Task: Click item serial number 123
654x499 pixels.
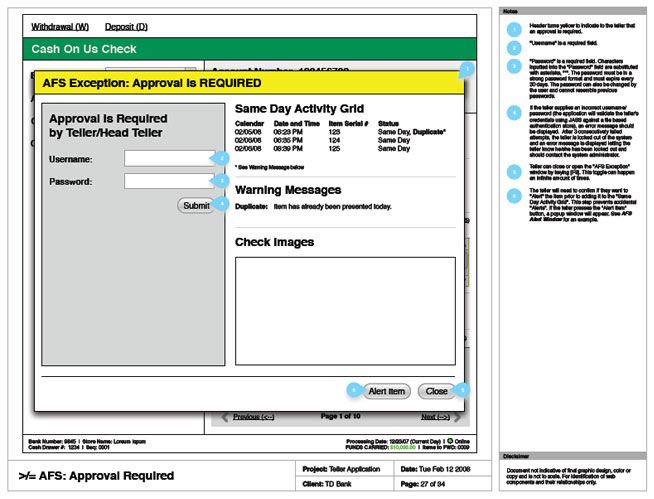Action: coord(334,132)
